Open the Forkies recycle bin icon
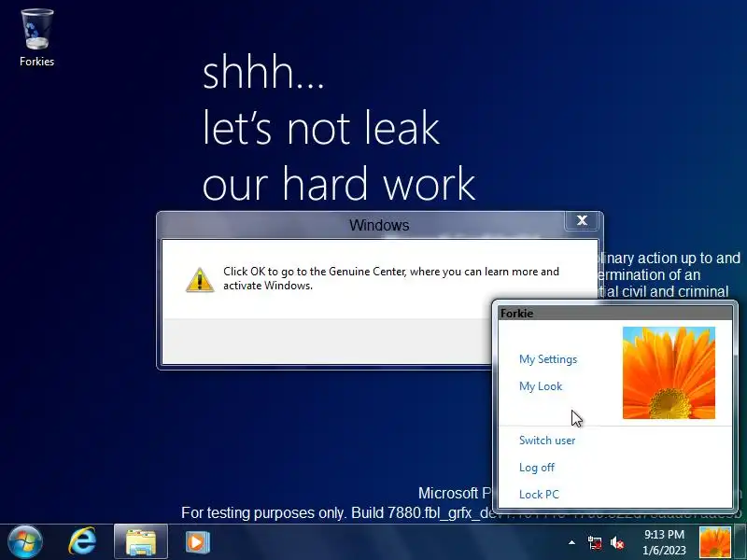This screenshot has height=560, width=747. [36, 37]
